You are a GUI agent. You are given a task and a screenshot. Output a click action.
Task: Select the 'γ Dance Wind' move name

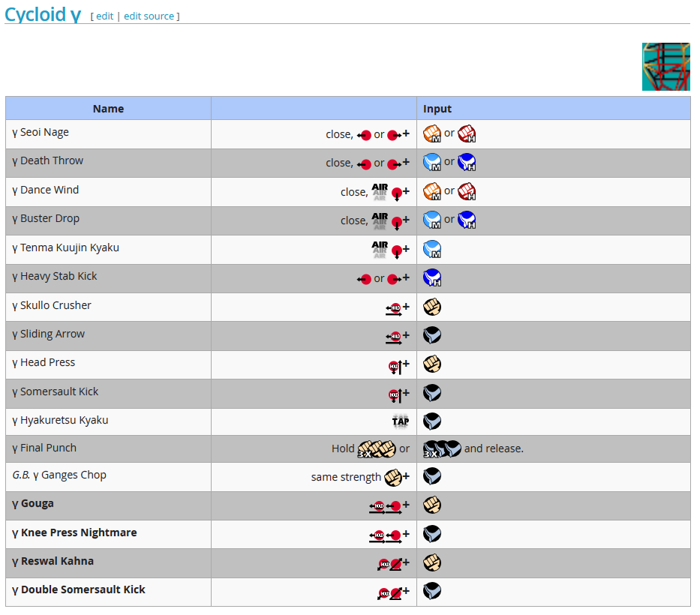pos(46,190)
